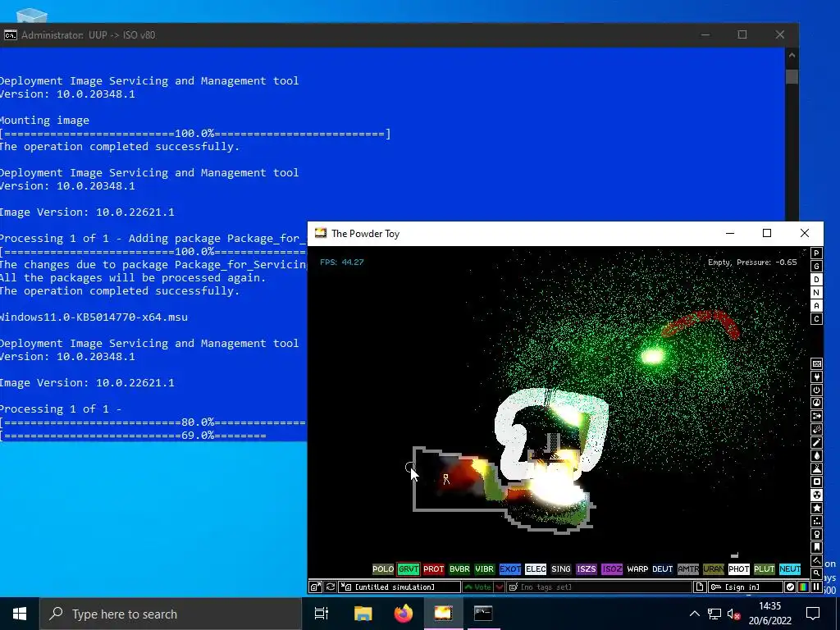This screenshot has height=630, width=840.
Task: Open Firefox from the taskbar
Action: [x=404, y=614]
